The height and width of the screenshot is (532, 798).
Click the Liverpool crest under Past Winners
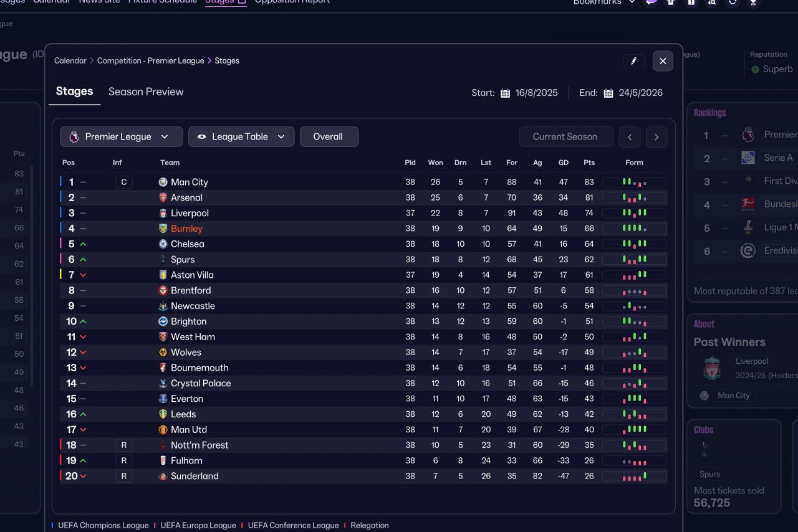pos(712,369)
